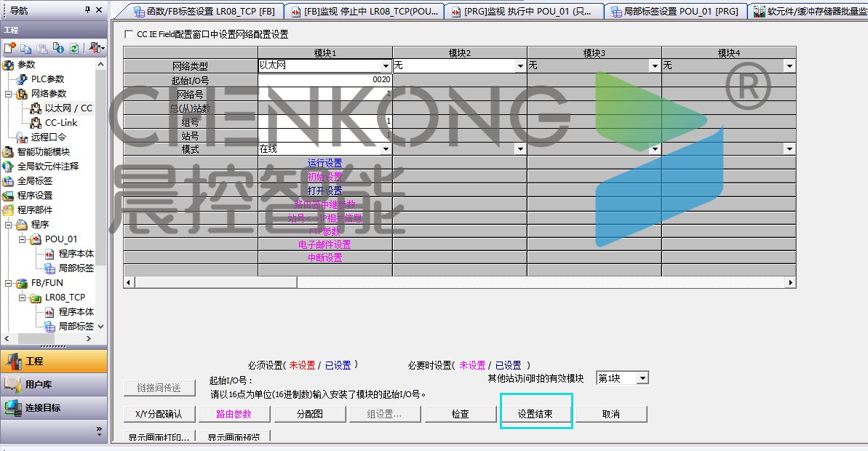
Task: Click the copy icon in navigation toolbar
Action: point(25,48)
